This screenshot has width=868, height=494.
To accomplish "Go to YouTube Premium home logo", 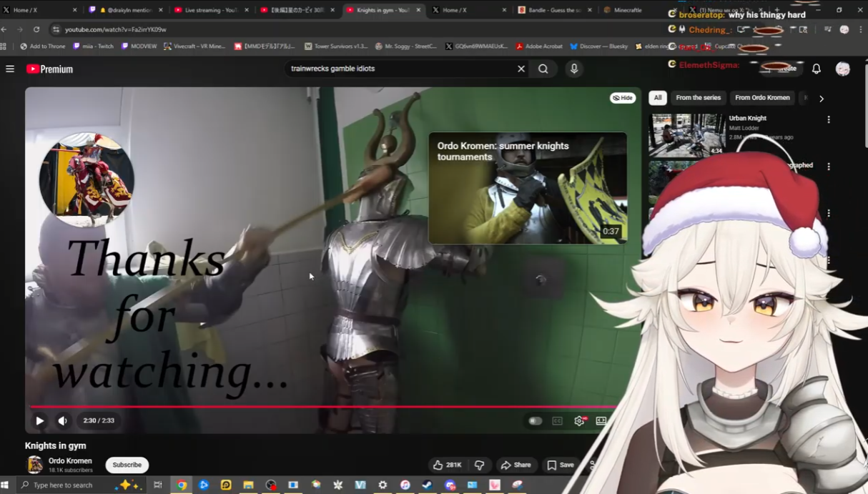I will pyautogui.click(x=49, y=69).
